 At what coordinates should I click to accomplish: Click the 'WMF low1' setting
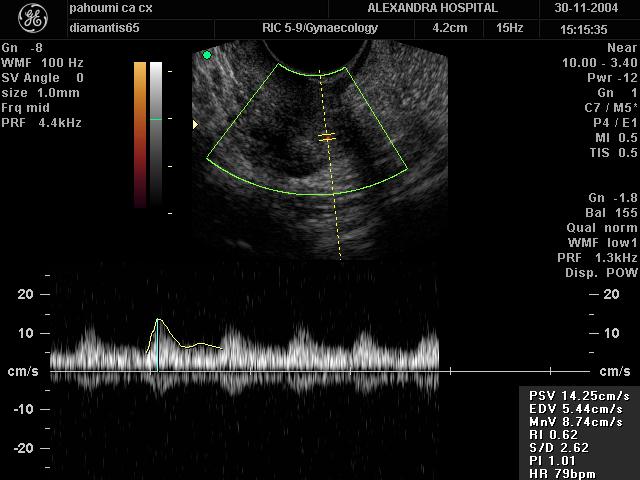pos(602,242)
